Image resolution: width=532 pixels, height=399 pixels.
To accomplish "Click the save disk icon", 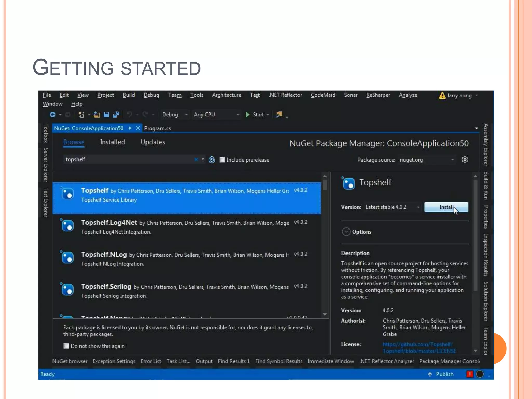I will click(106, 115).
